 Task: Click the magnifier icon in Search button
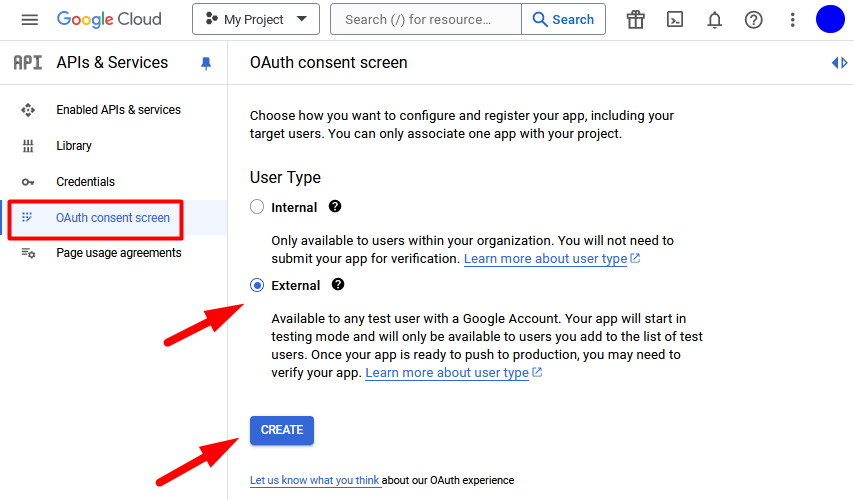pos(540,20)
